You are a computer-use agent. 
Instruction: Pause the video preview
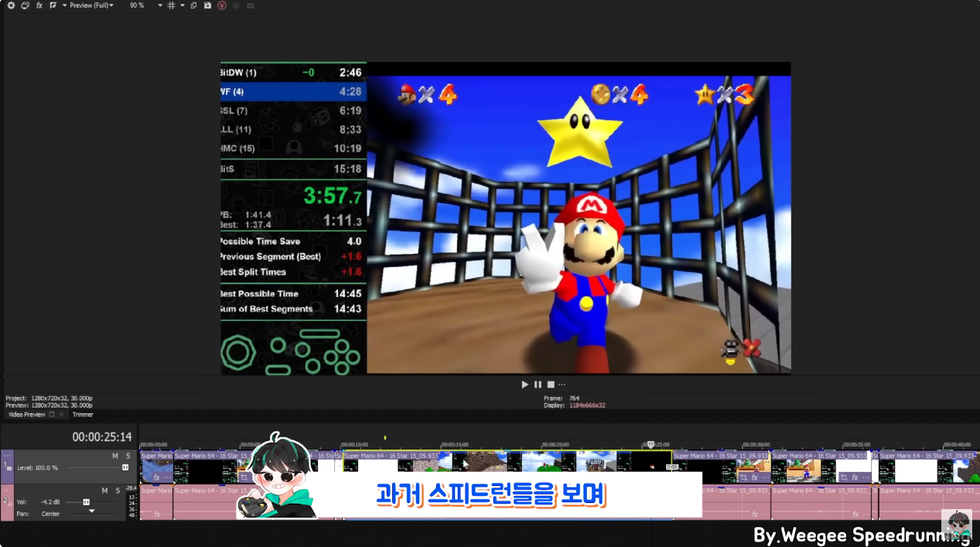pos(538,385)
